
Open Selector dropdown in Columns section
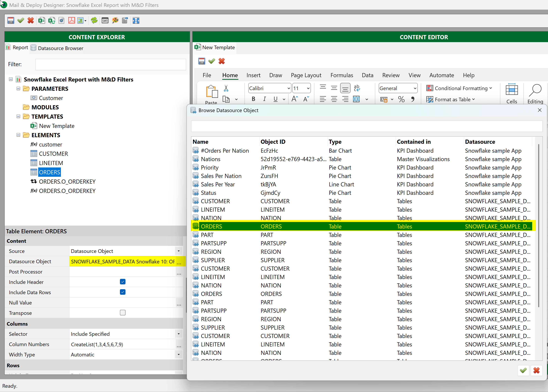179,334
